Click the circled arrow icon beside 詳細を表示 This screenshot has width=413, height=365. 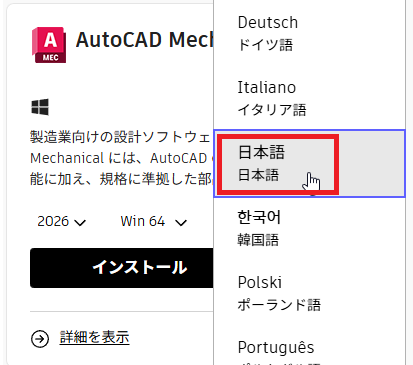pyautogui.click(x=40, y=339)
